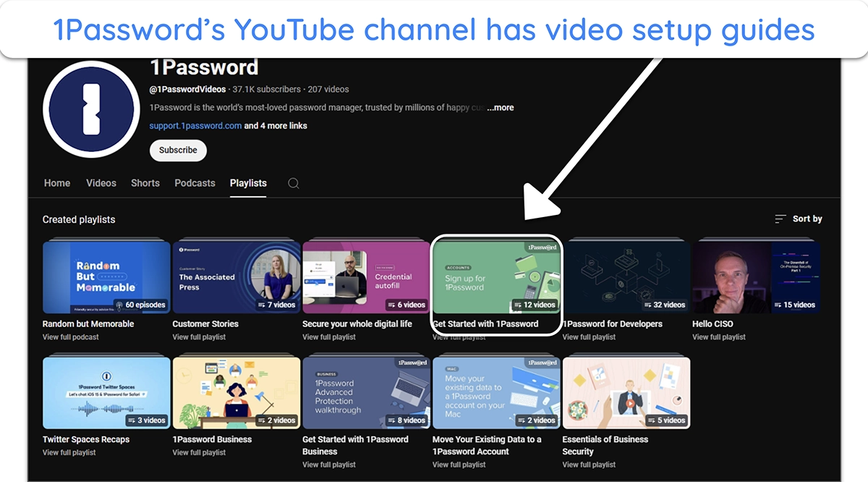Click Secure your whole digital life title
The width and height of the screenshot is (868, 482).
click(357, 324)
